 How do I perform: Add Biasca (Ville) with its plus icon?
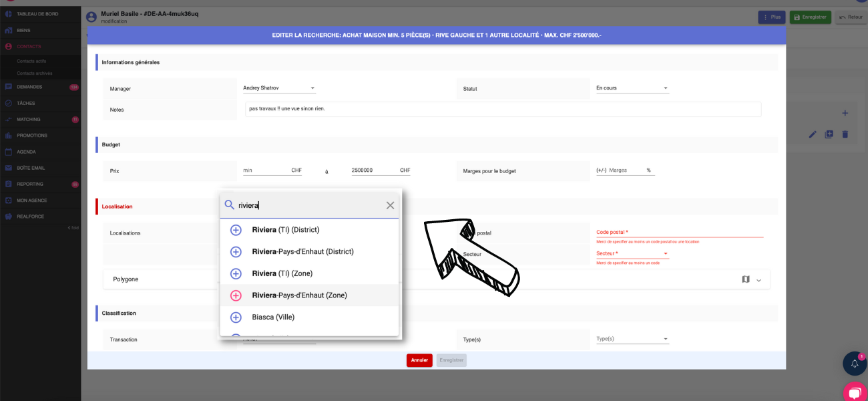(236, 317)
